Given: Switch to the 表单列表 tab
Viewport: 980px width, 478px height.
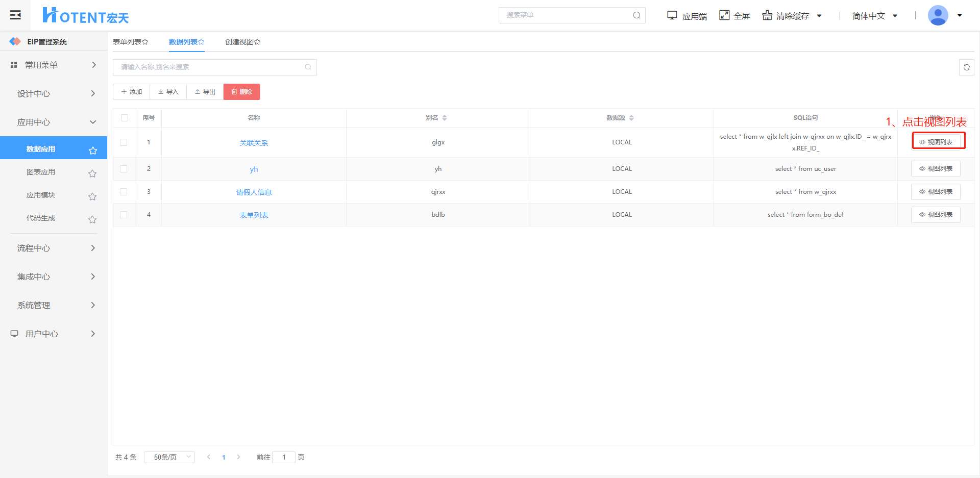Looking at the screenshot, I should pos(130,42).
